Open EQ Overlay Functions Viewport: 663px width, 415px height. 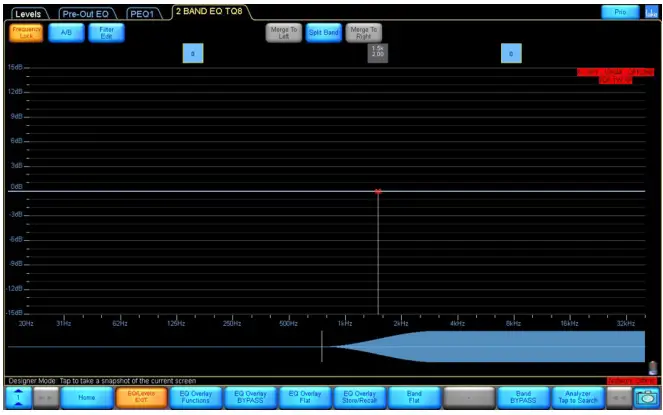(x=196, y=398)
